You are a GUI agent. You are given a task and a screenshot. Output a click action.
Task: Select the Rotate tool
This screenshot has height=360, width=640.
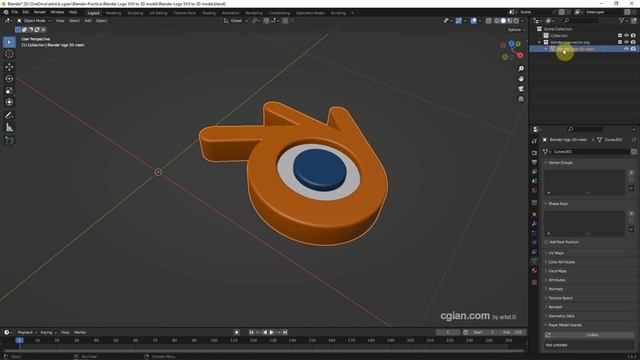pyautogui.click(x=9, y=79)
